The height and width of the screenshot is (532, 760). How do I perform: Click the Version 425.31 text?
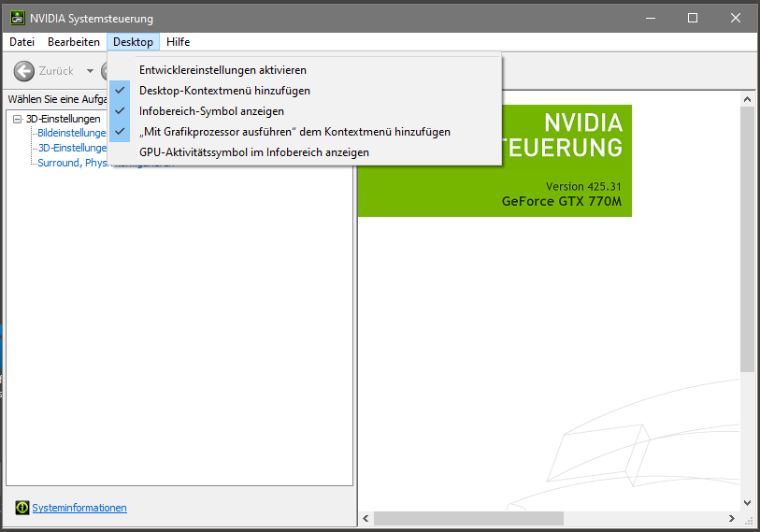[x=583, y=187]
